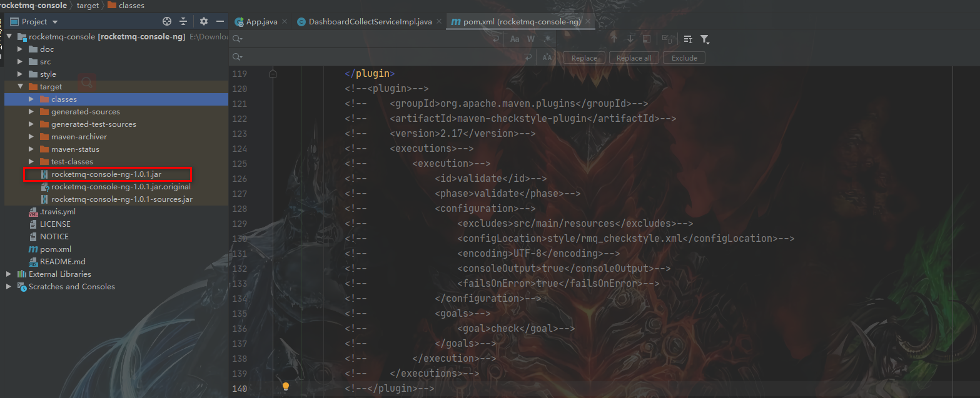980x398 pixels.
Task: Click the select all occurrences icon
Action: [x=667, y=39]
